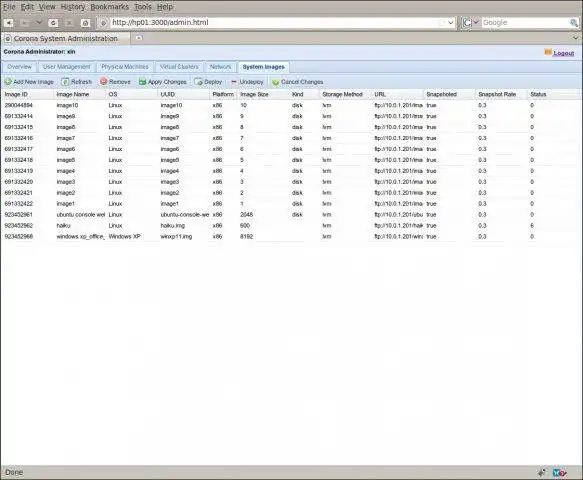Sort by the Platform column header

(223, 94)
